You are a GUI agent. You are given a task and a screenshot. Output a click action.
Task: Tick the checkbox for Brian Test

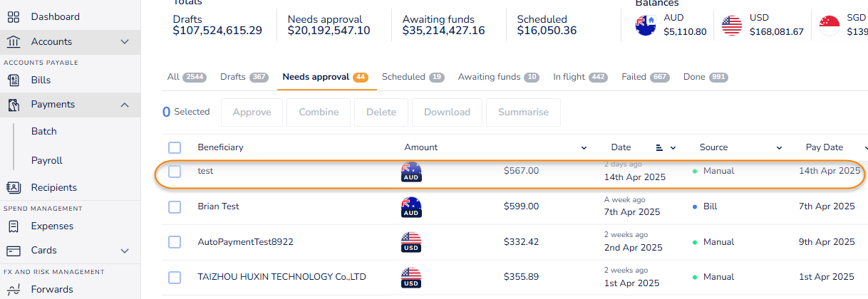click(x=175, y=206)
